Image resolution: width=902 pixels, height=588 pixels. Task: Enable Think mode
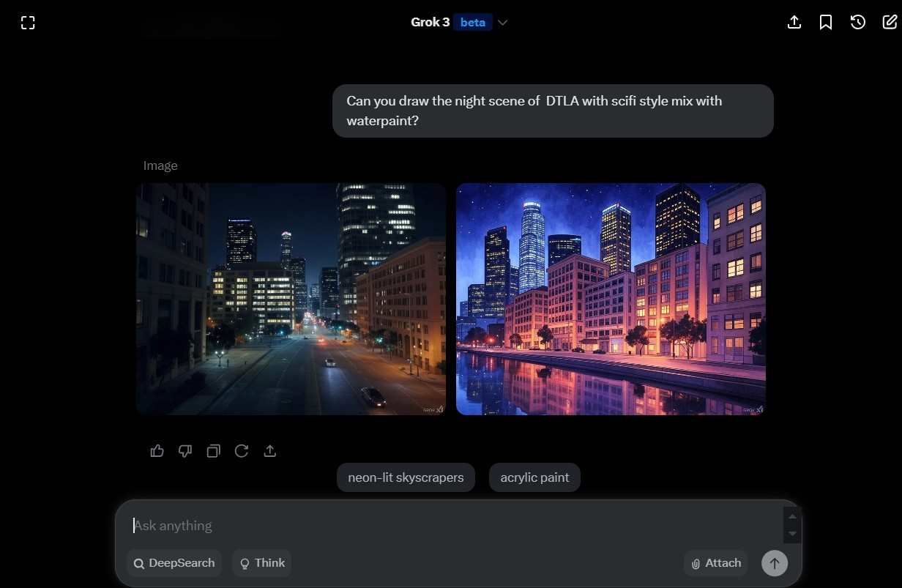(x=261, y=562)
